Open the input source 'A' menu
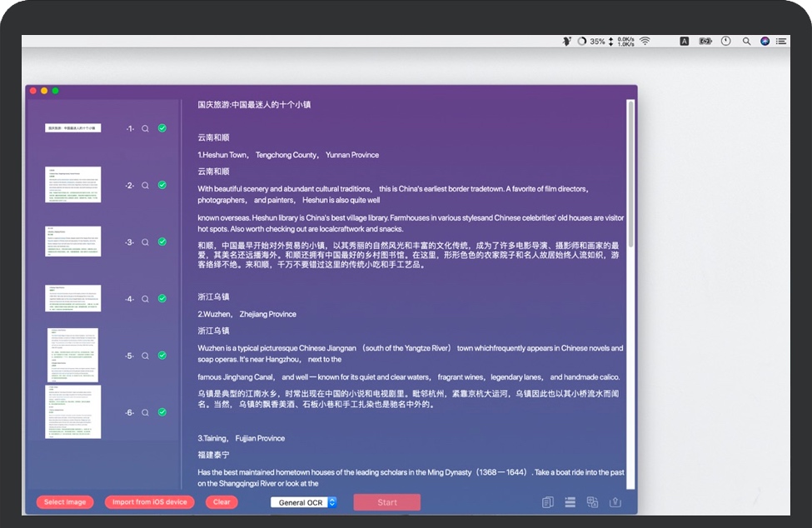The width and height of the screenshot is (812, 528). pos(684,41)
